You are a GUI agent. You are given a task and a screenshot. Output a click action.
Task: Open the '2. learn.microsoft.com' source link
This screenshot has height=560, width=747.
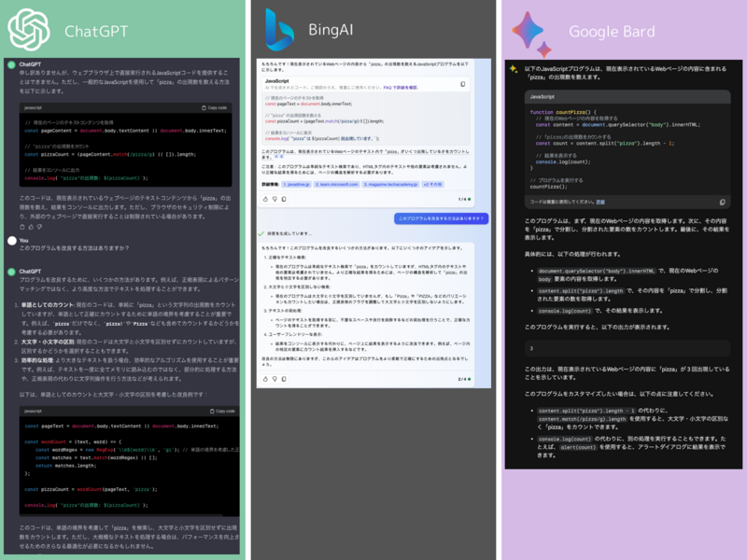coord(336,184)
